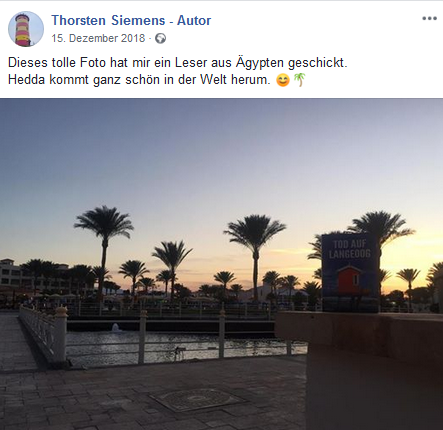This screenshot has width=443, height=430.
Task: Click the smiling face emoji
Action: pyautogui.click(x=283, y=80)
